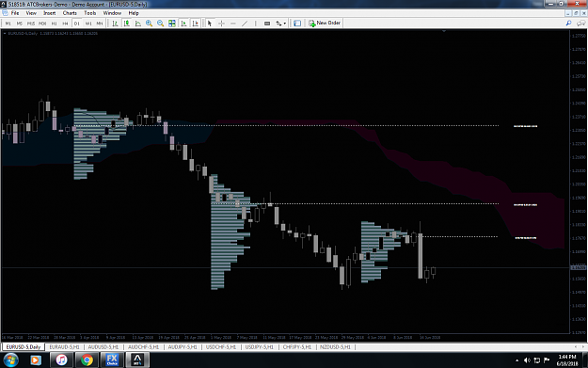
Task: Switch to the AUDJPY-5,H1 chart tab
Action: (x=183, y=347)
